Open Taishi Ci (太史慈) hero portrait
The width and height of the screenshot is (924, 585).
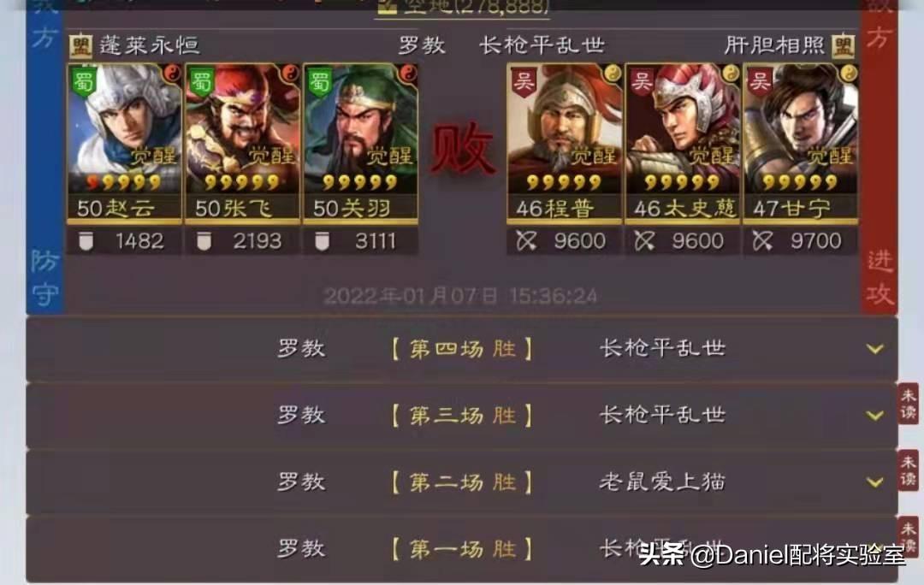[682, 143]
